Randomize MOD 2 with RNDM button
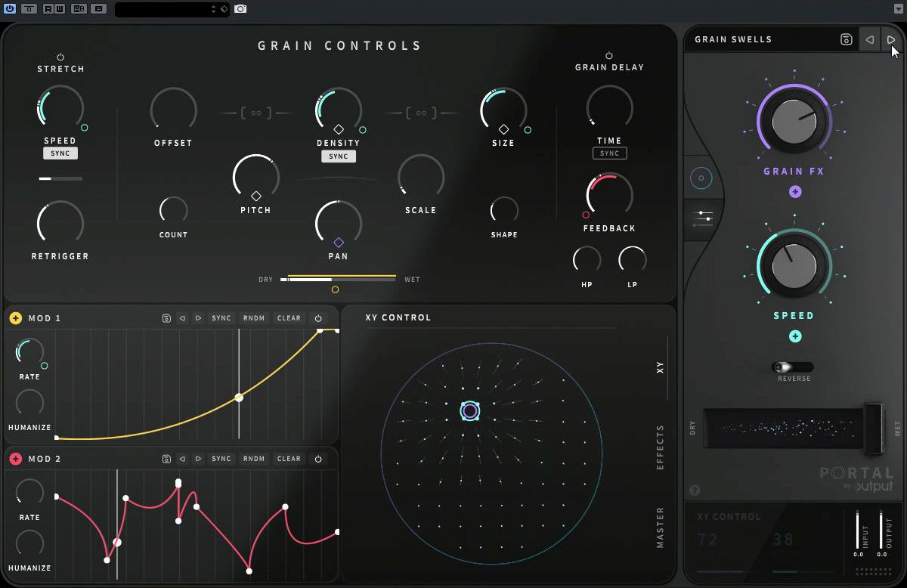This screenshot has height=588, width=907. 254,459
